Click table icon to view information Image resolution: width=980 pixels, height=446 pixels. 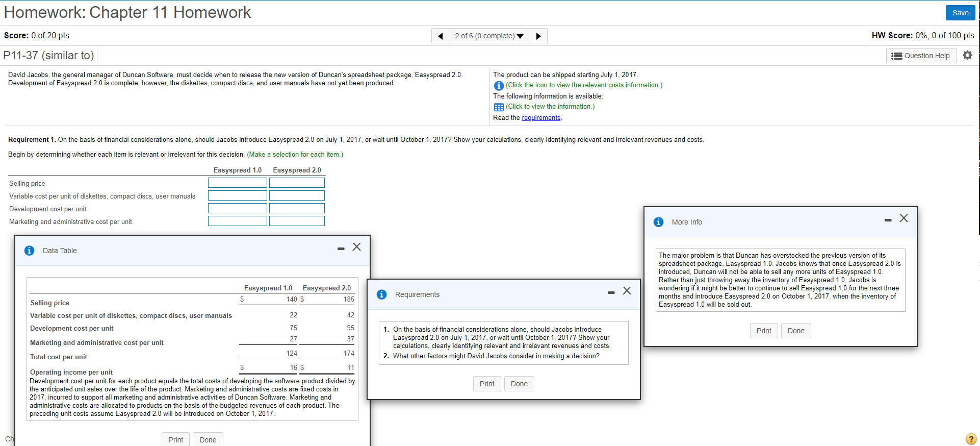pos(499,107)
